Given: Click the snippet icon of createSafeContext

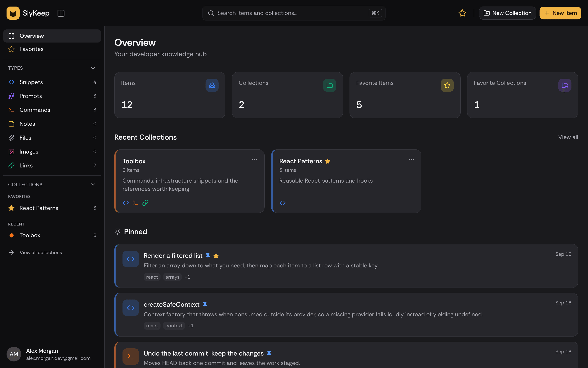Looking at the screenshot, I should [x=130, y=308].
